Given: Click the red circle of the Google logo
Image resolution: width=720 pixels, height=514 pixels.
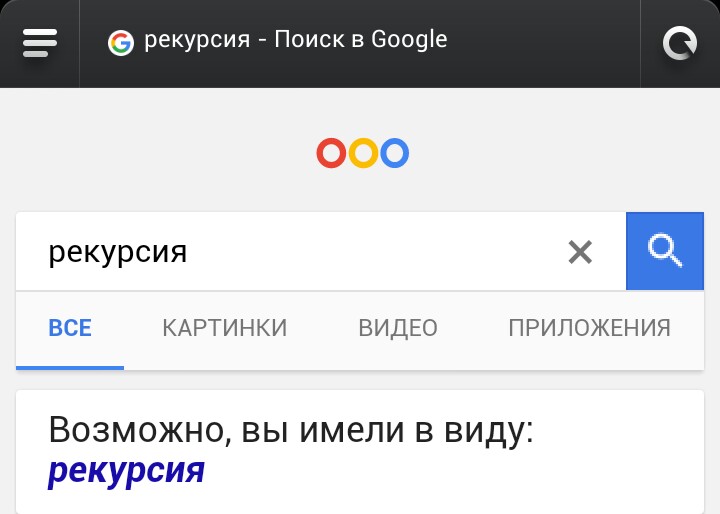Looking at the screenshot, I should [331, 153].
